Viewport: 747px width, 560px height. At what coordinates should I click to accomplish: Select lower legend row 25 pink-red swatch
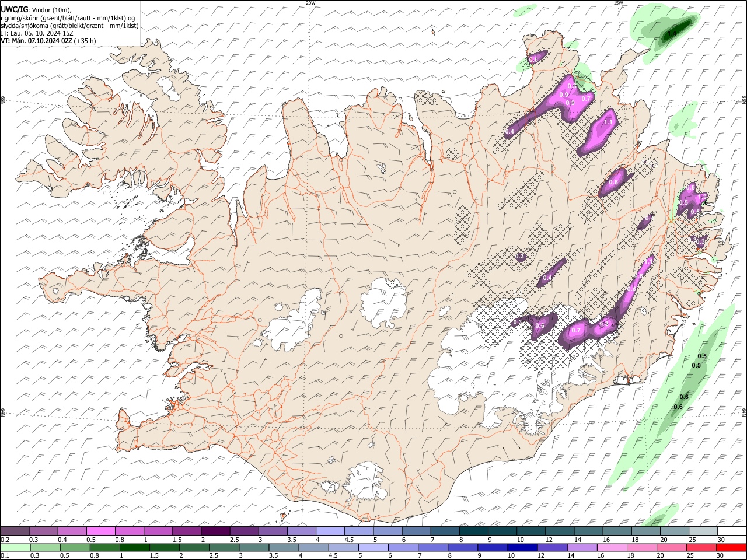[701, 547]
